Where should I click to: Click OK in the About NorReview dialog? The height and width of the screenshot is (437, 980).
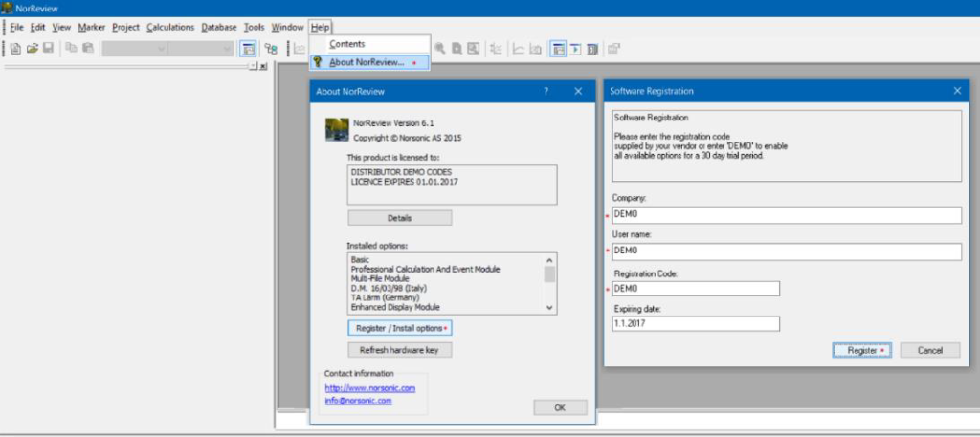click(x=560, y=407)
